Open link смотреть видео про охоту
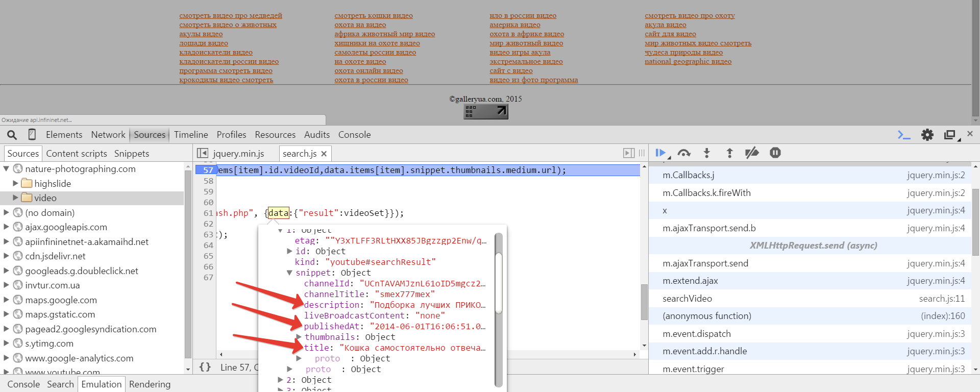 point(690,16)
